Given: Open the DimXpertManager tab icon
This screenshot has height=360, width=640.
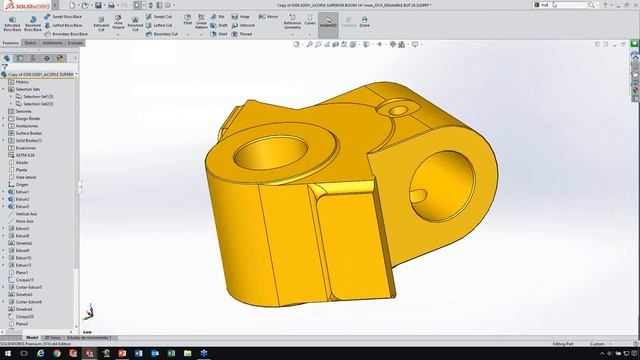Looking at the screenshot, I should 47,58.
